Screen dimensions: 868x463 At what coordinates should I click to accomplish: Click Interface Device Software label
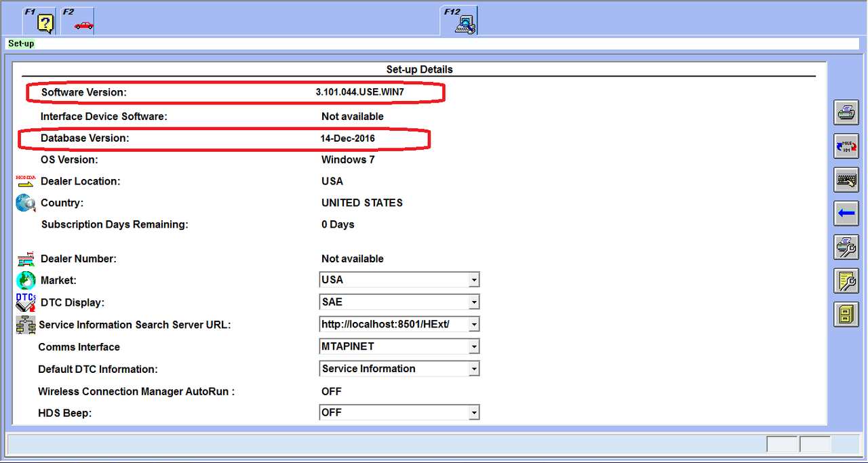[x=104, y=117]
